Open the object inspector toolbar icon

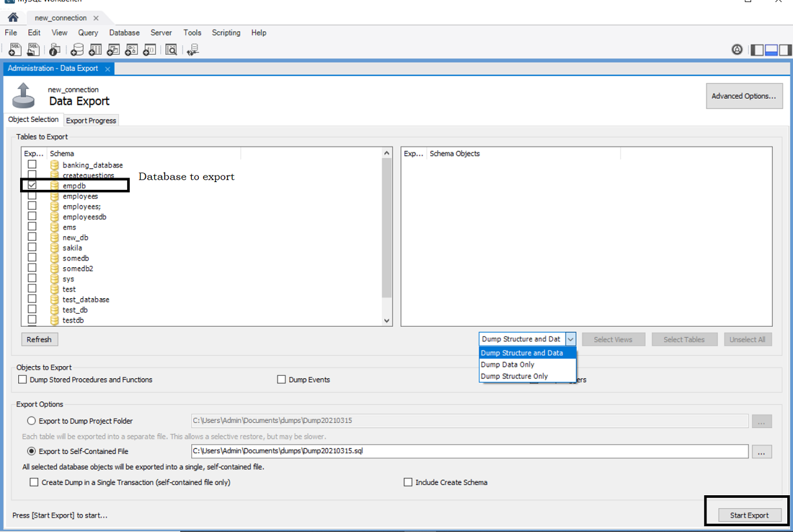pos(55,49)
